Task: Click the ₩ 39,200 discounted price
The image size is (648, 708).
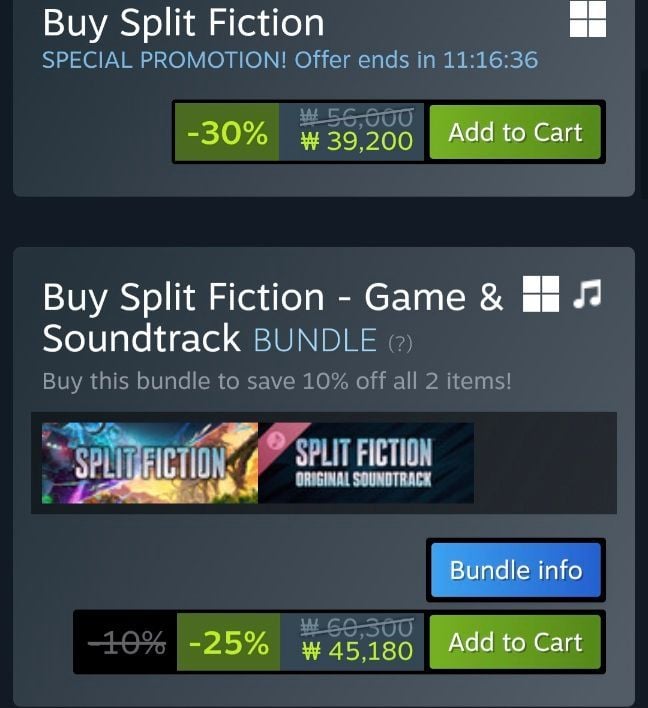Action: 356,142
